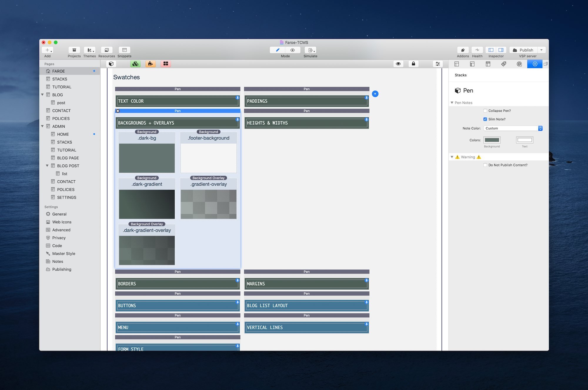
Task: Click the orange puzzle piece icon
Action: point(151,64)
